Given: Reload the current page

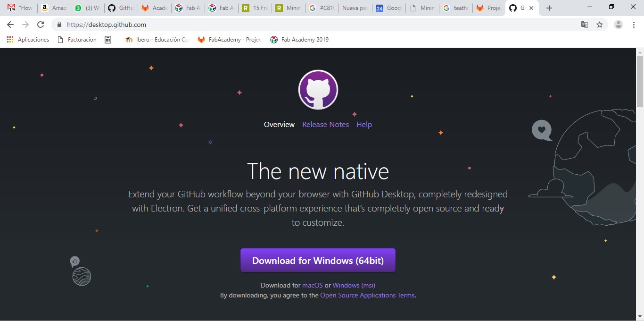Looking at the screenshot, I should 41,25.
